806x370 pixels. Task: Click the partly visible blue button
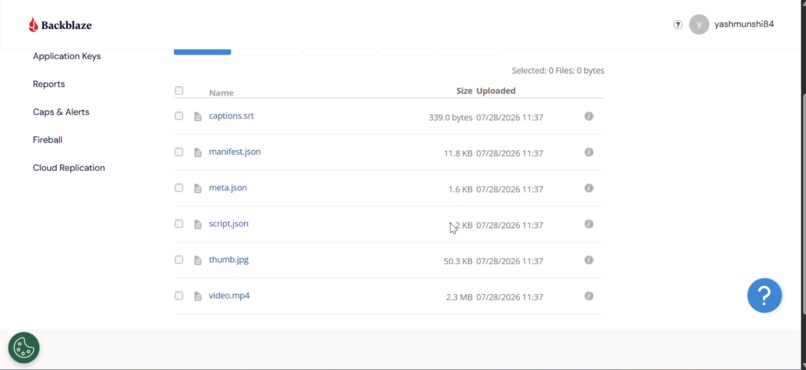click(x=203, y=51)
